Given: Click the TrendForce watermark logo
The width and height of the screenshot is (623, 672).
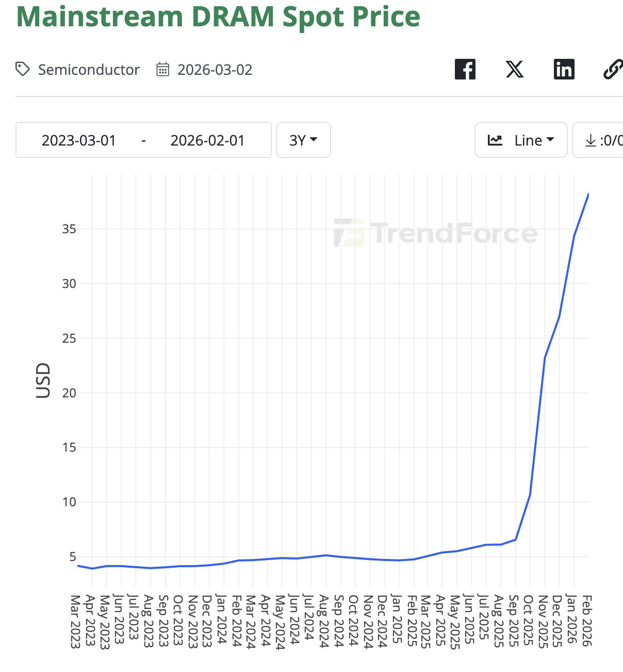Looking at the screenshot, I should 436,233.
